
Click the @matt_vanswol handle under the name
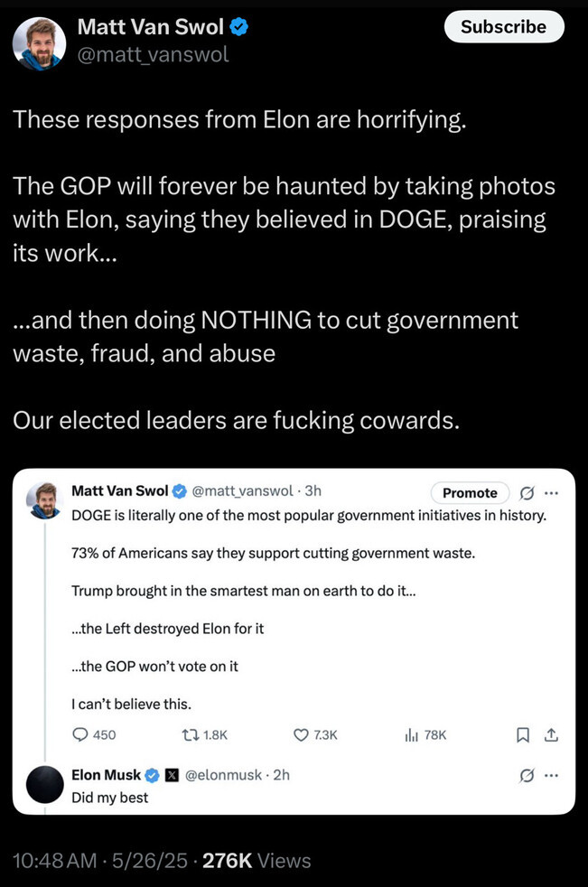[153, 54]
